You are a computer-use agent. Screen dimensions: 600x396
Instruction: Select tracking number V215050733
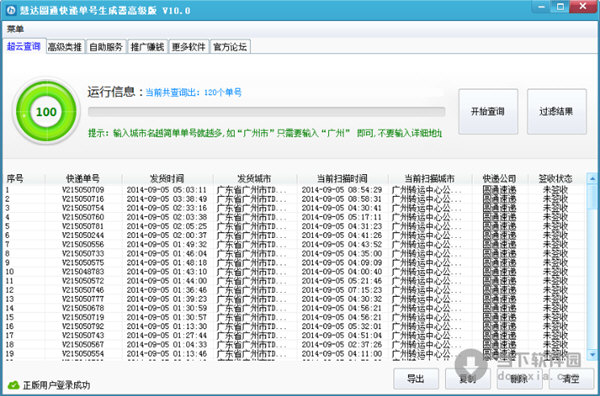click(x=83, y=253)
